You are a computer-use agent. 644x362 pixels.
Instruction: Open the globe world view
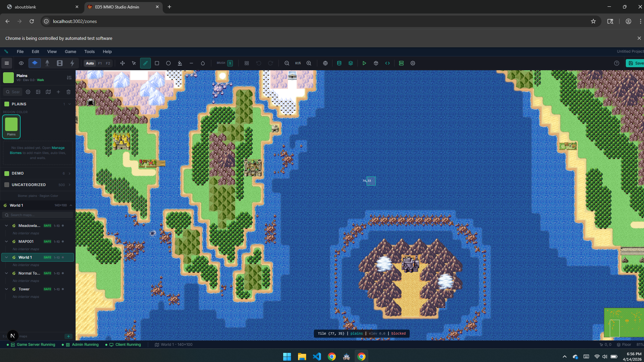[325, 63]
